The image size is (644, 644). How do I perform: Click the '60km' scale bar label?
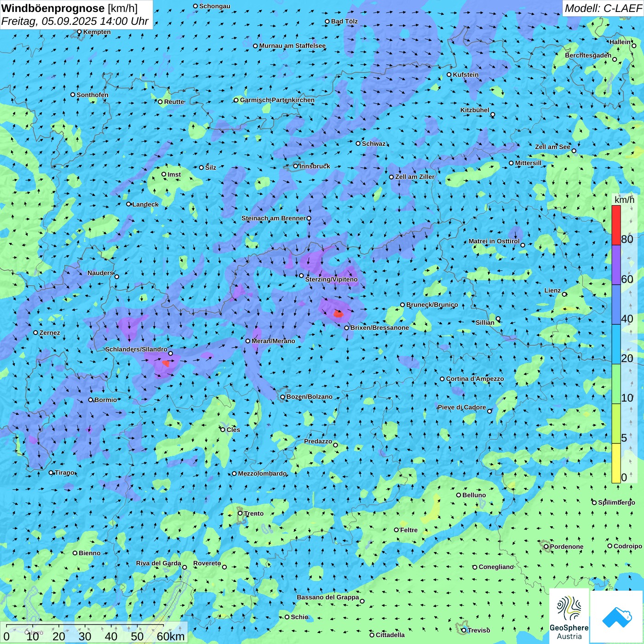pos(171,636)
